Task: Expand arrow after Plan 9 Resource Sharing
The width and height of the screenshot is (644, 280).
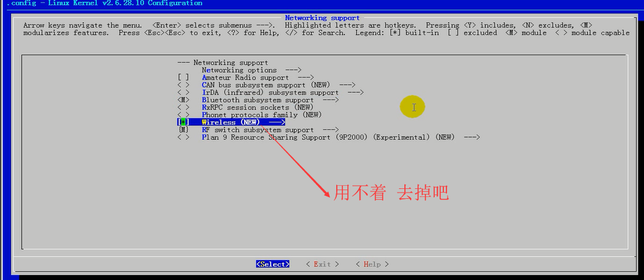Action: [x=471, y=137]
